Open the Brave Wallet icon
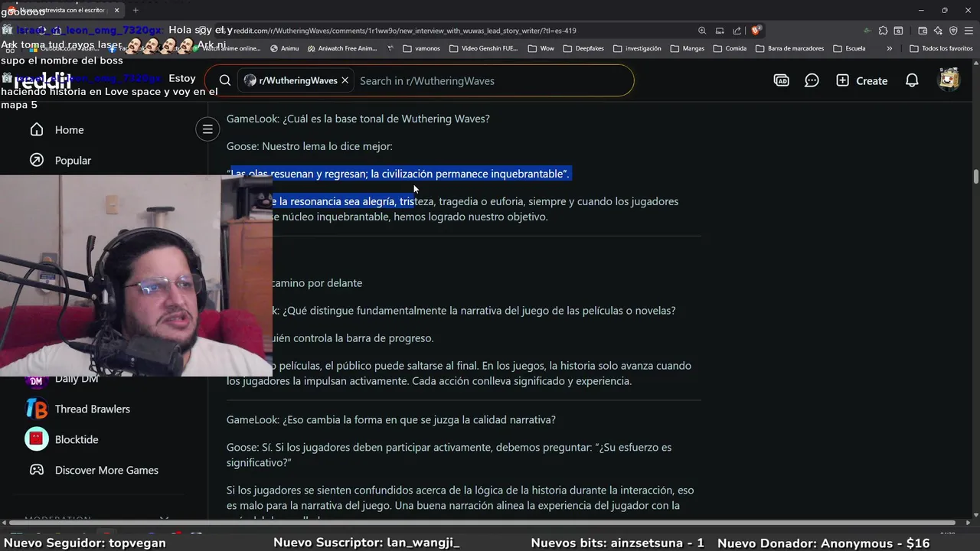This screenshot has width=980, height=551. coord(923,31)
